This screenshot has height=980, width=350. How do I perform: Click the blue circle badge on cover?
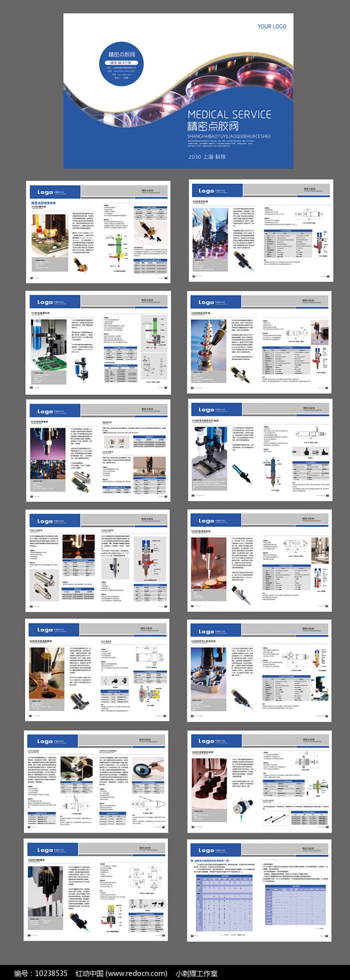tap(121, 63)
